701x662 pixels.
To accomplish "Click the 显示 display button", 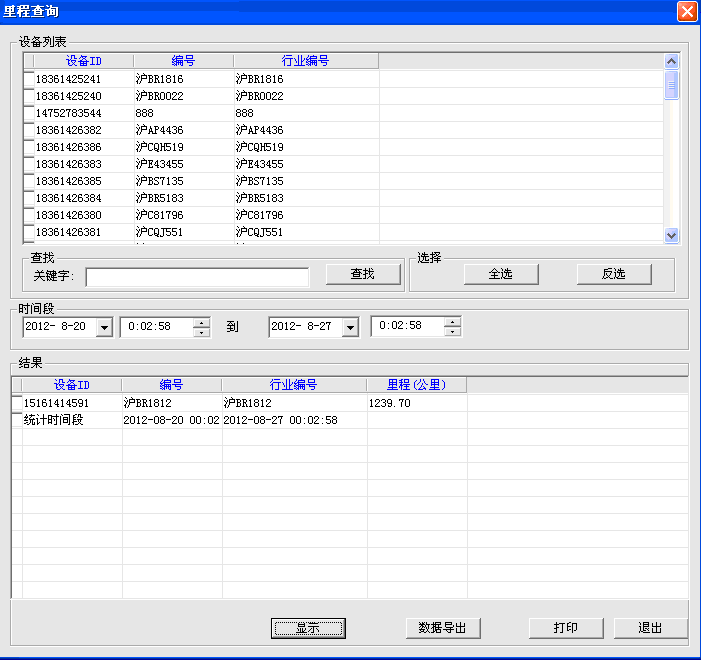I will pyautogui.click(x=308, y=628).
